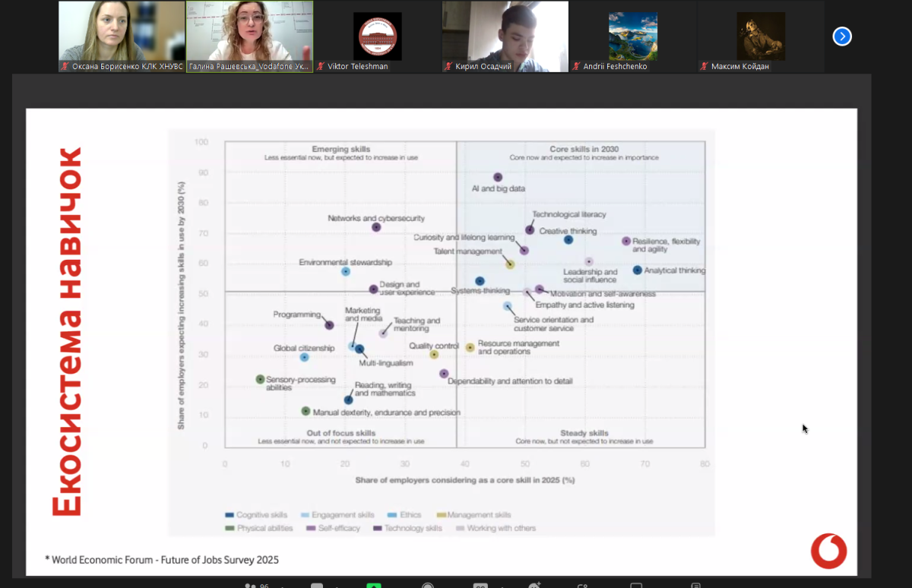The height and width of the screenshot is (588, 912).
Task: Click Viktor Teleshman's round emblem avatar
Action: (377, 36)
